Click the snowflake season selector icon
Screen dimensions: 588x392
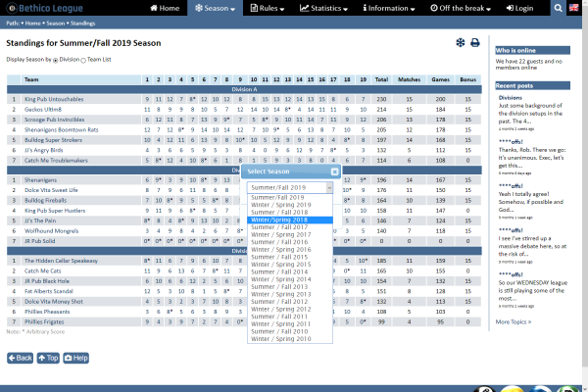[460, 43]
